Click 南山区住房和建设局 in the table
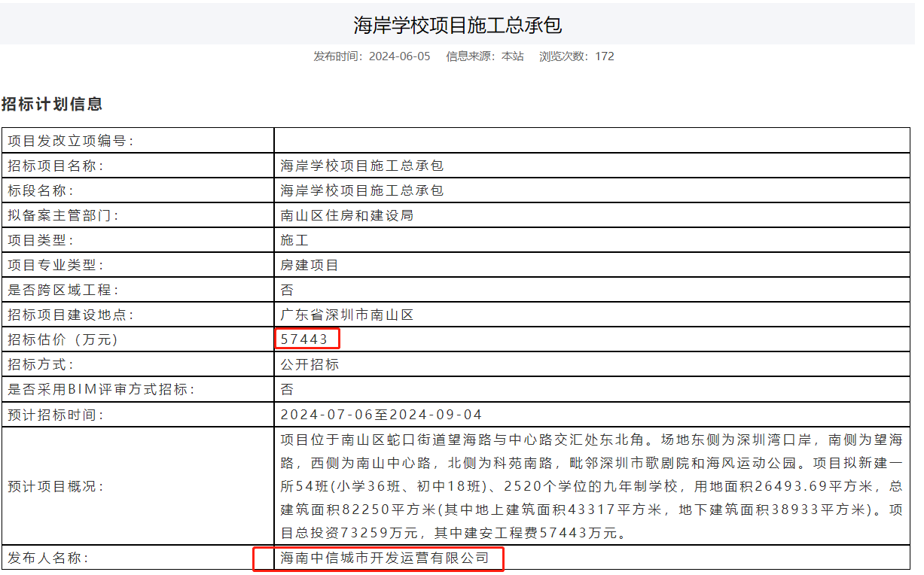The height and width of the screenshot is (575, 924). (347, 215)
